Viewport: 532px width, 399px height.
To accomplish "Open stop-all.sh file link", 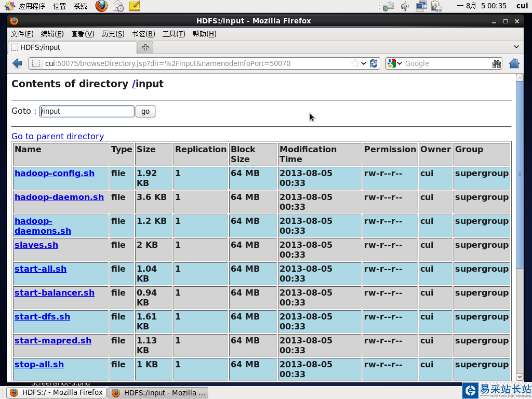I will point(39,364).
